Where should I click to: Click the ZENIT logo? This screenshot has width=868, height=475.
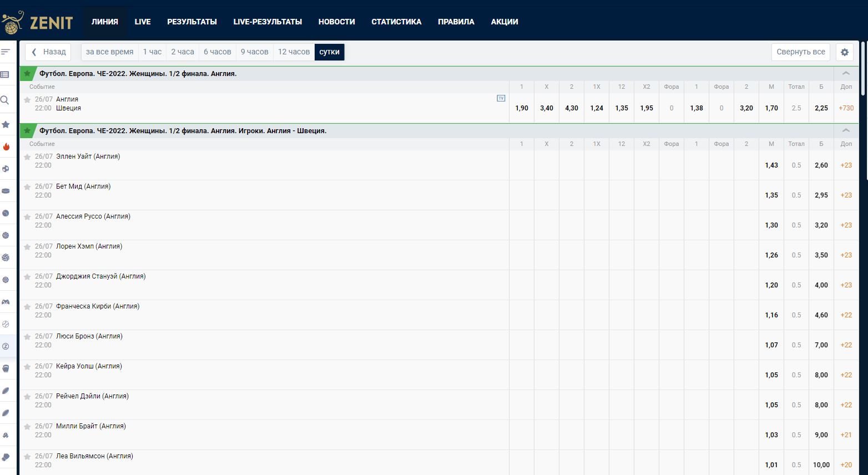38,22
